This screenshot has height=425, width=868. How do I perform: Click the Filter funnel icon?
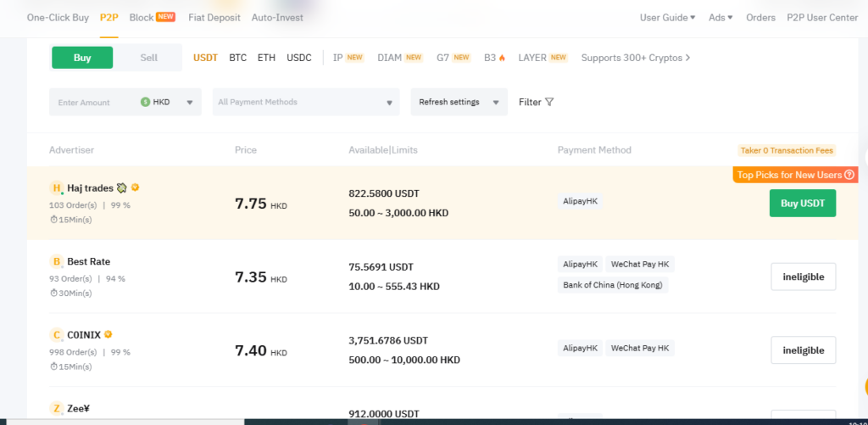click(x=549, y=102)
